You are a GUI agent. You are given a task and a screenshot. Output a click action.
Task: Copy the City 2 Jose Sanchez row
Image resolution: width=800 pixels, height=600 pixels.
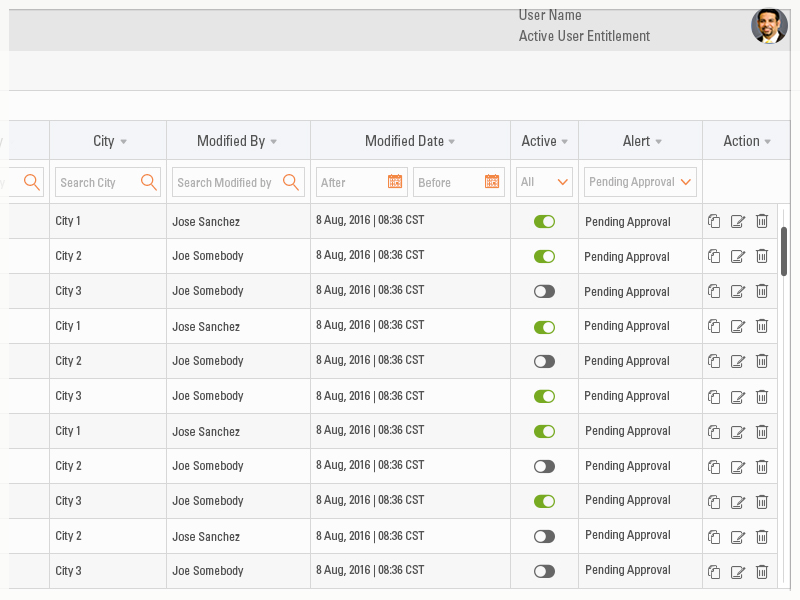coord(714,537)
